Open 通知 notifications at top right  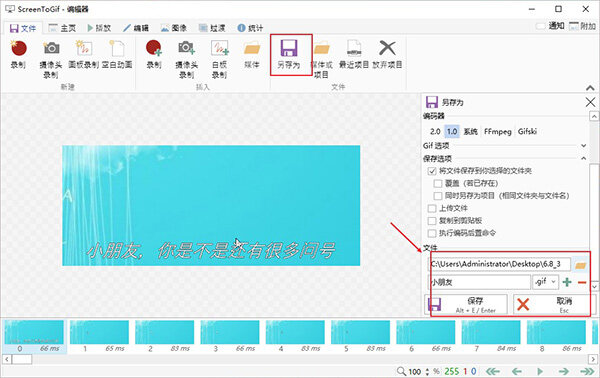click(x=550, y=26)
